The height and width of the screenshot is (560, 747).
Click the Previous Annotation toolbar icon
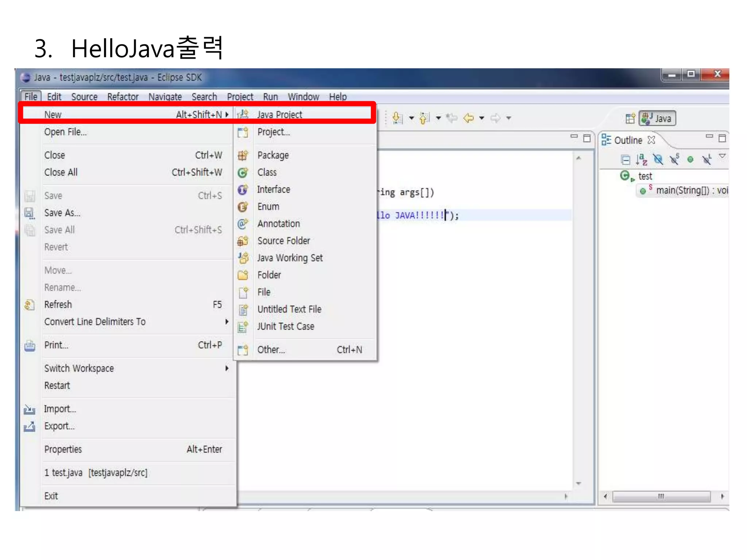(x=424, y=118)
